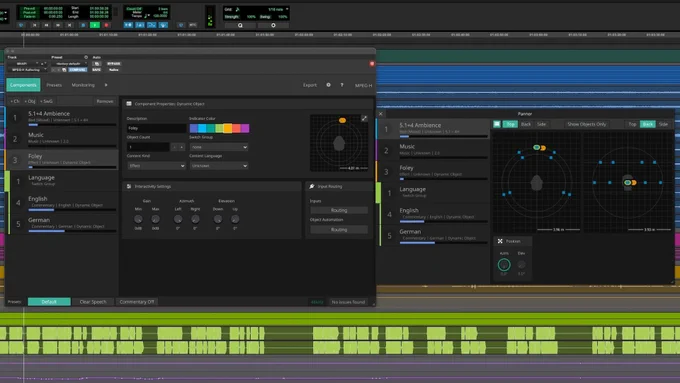This screenshot has height=383, width=680.
Task: Open the Switch Group dropdown
Action: click(219, 147)
